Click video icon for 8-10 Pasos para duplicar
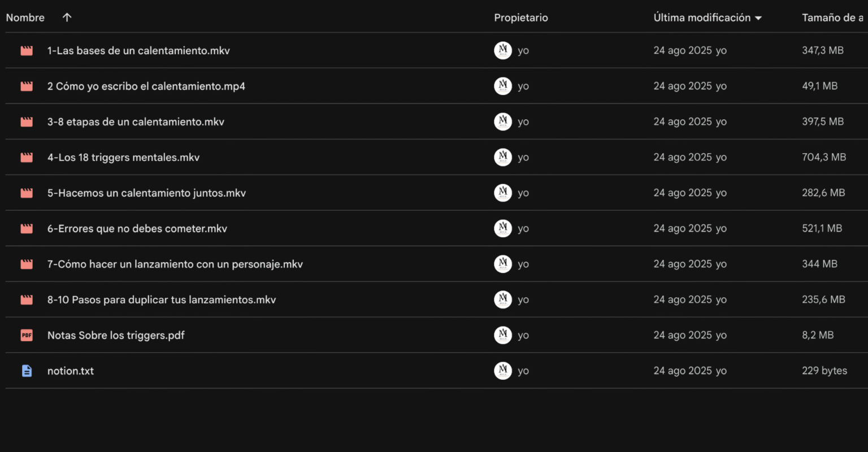868x452 pixels. (x=27, y=300)
